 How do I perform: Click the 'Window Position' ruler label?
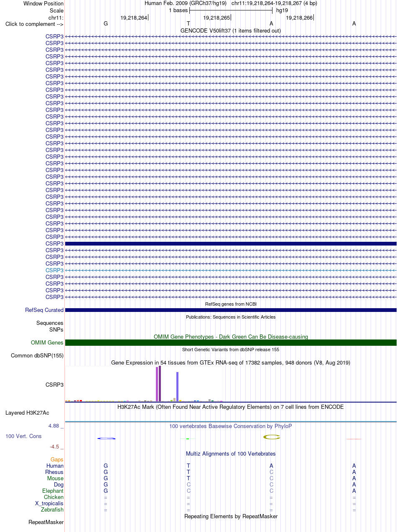[x=43, y=3]
